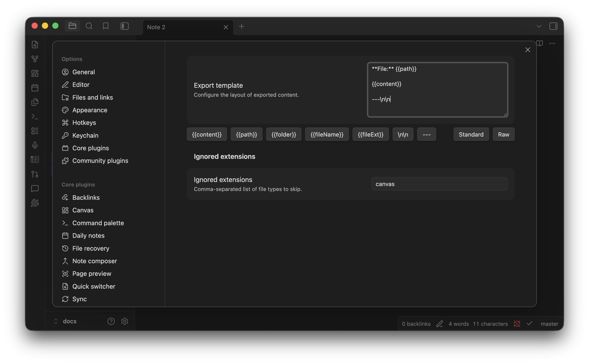Open the bookmarks icon in top bar
The image size is (589, 364).
(x=106, y=26)
